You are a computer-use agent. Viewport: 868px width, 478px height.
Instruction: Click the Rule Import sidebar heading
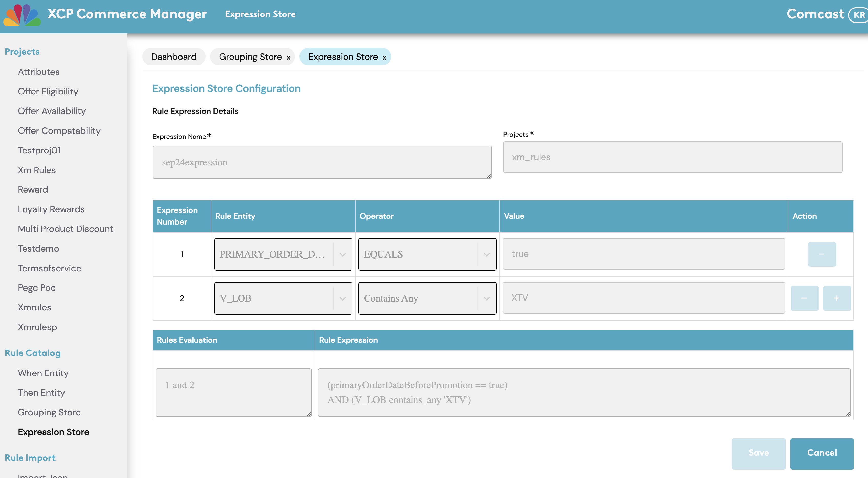(30, 458)
